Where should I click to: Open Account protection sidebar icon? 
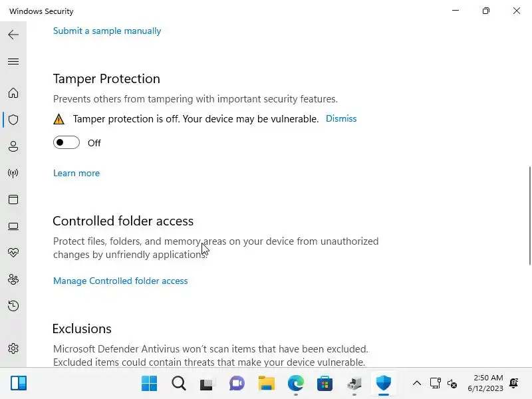coord(13,146)
